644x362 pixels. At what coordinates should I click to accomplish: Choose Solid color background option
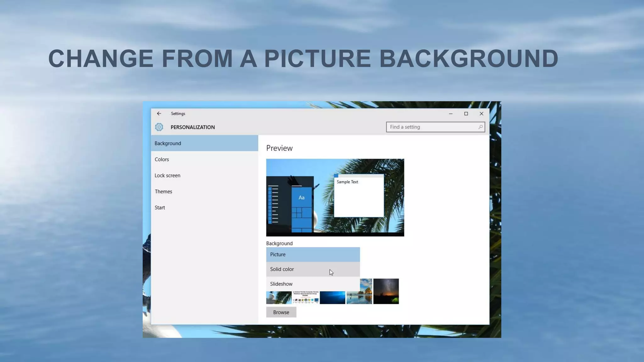[x=313, y=269]
